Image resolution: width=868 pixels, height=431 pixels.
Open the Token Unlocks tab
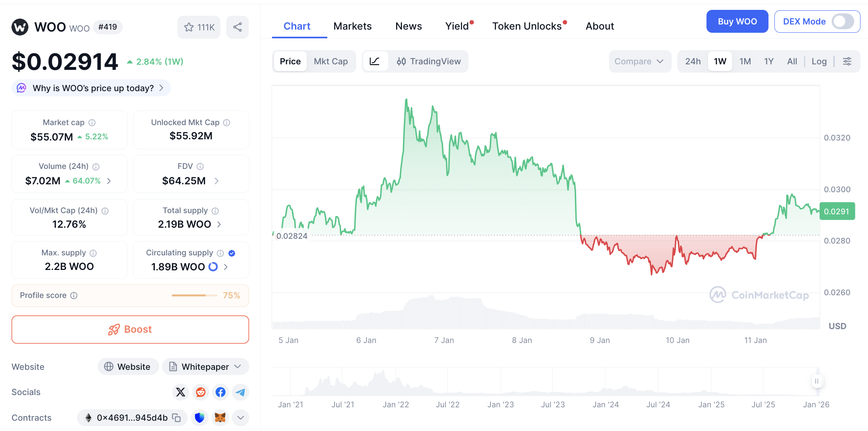(x=527, y=26)
